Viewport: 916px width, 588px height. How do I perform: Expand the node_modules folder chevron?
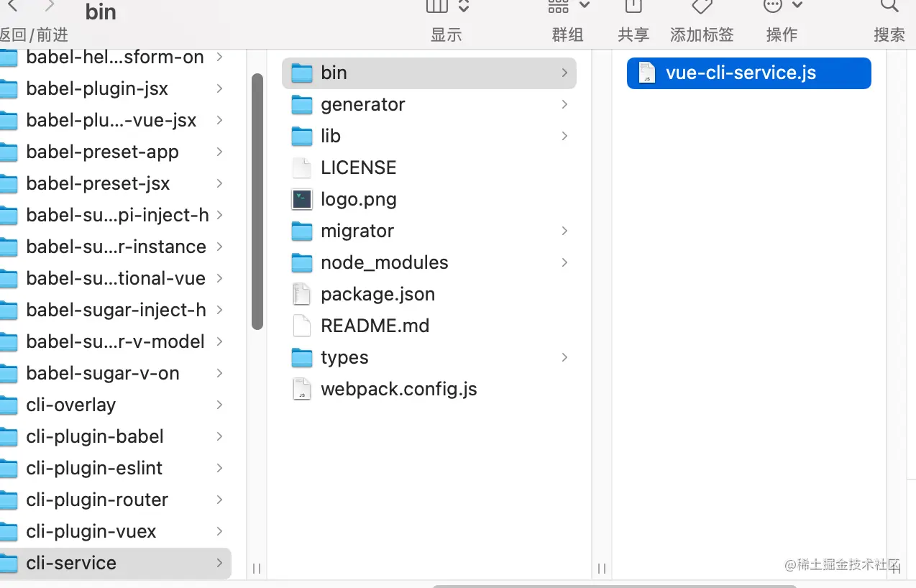click(565, 263)
